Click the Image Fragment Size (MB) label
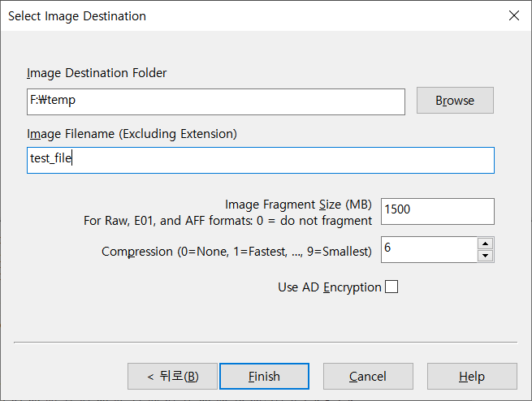This screenshot has width=532, height=401. tap(298, 205)
